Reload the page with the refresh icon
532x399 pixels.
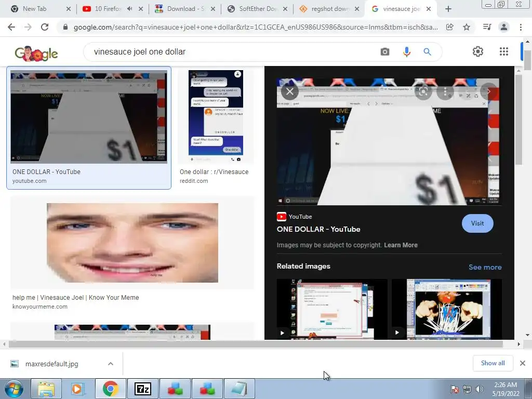coord(45,27)
